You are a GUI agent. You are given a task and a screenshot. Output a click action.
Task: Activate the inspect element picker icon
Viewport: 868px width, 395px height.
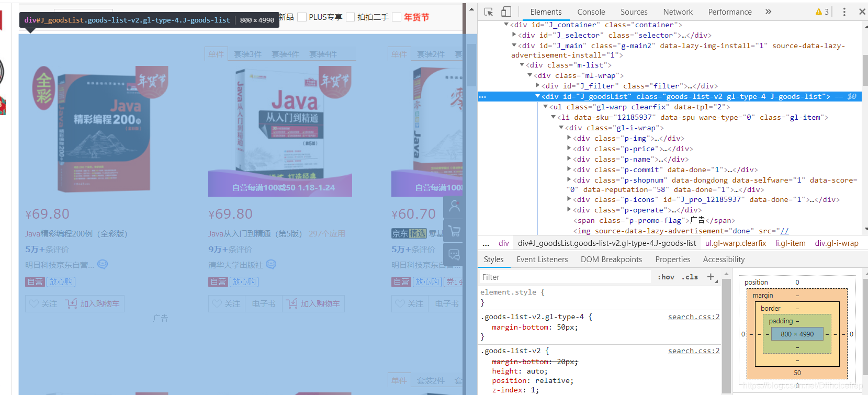pyautogui.click(x=489, y=12)
